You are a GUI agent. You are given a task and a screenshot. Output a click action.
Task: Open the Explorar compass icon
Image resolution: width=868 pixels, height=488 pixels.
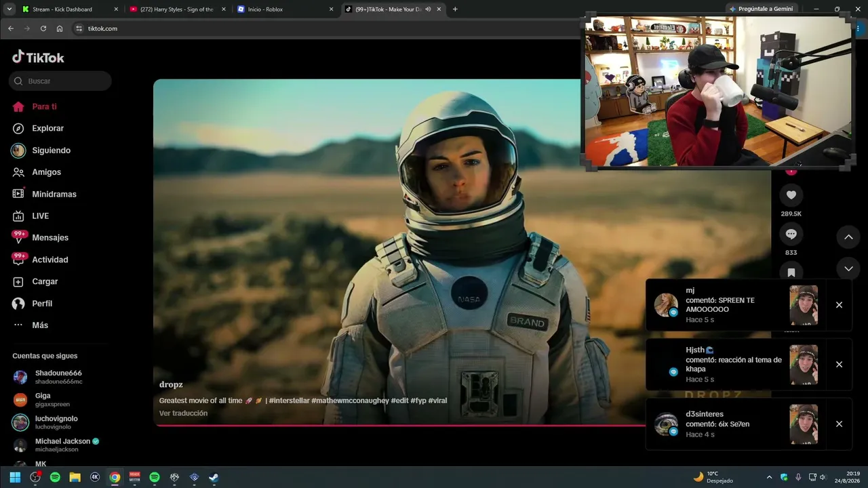[x=18, y=128]
